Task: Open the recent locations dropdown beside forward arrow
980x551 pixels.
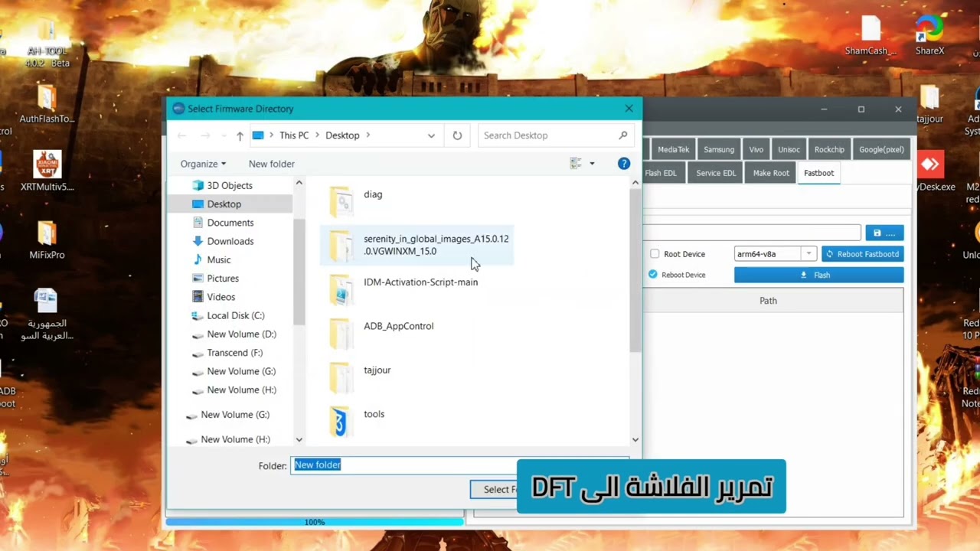Action: point(224,135)
